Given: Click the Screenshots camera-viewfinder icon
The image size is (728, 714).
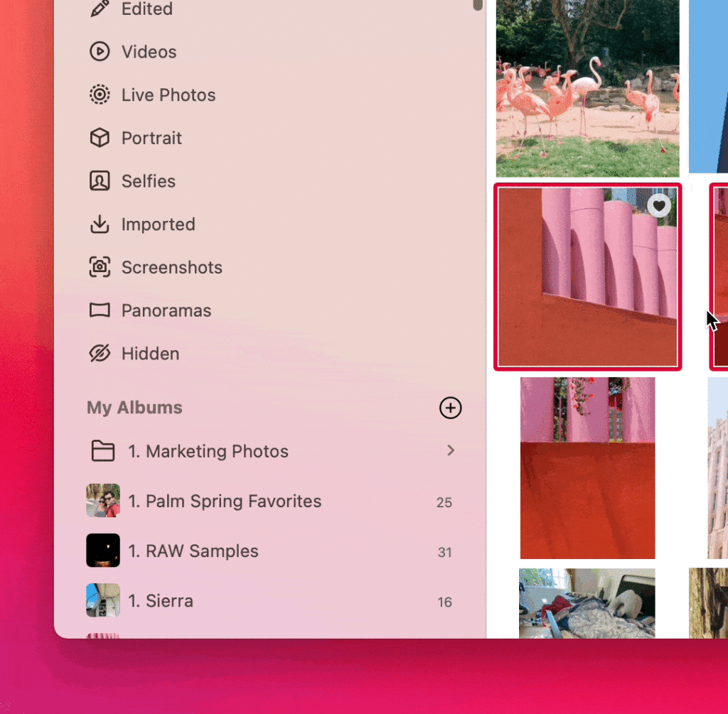Looking at the screenshot, I should [100, 268].
